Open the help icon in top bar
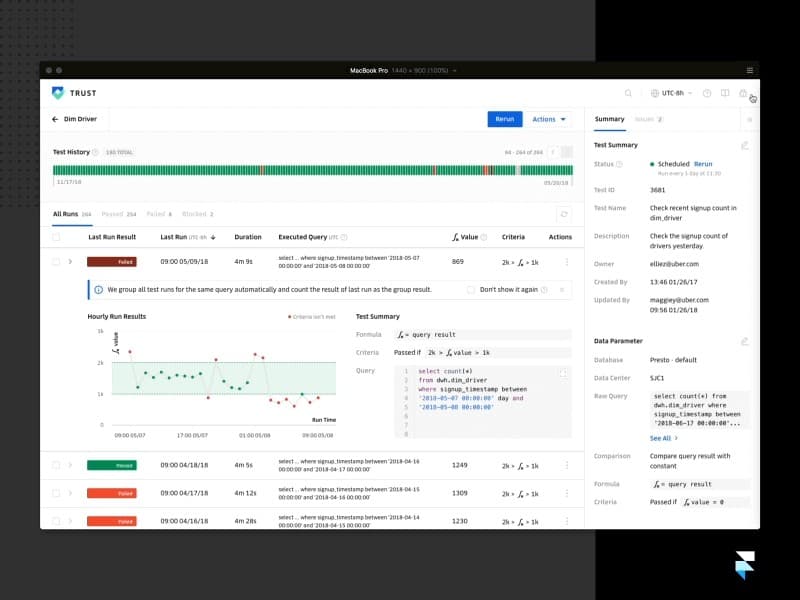The width and height of the screenshot is (800, 600). (x=707, y=93)
